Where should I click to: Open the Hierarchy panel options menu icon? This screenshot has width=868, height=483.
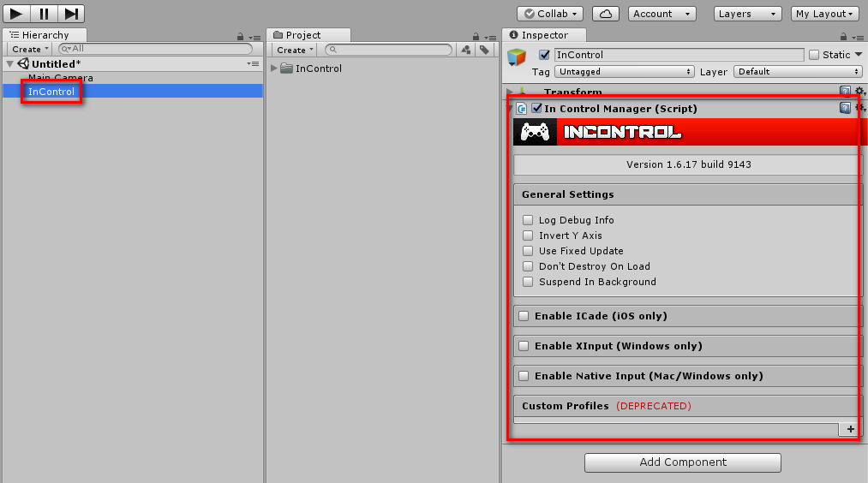[x=254, y=38]
